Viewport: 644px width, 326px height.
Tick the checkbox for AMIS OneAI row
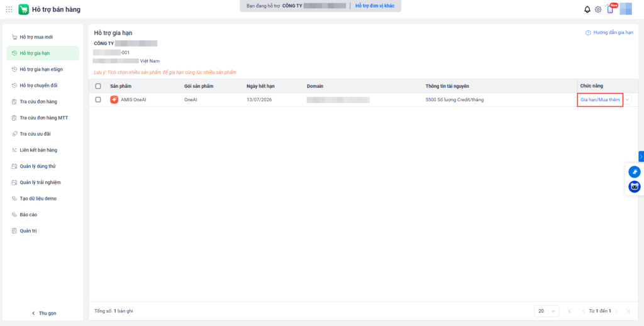(x=97, y=99)
